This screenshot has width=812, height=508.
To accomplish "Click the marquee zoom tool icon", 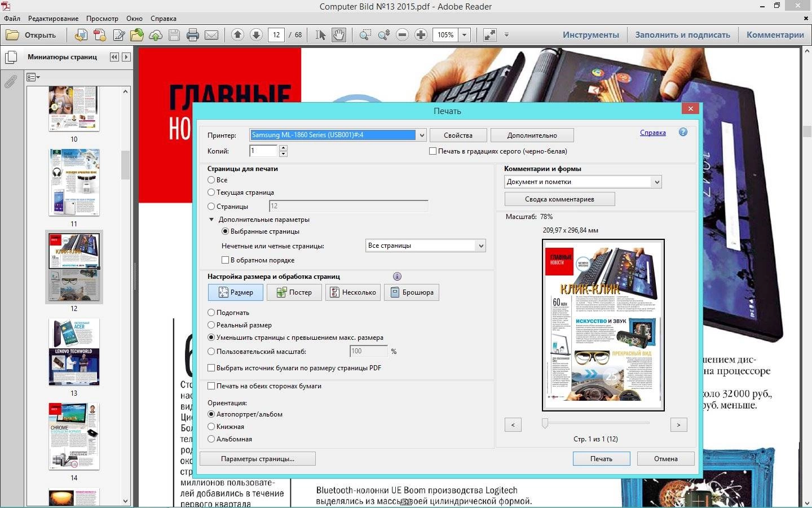I will pyautogui.click(x=365, y=35).
